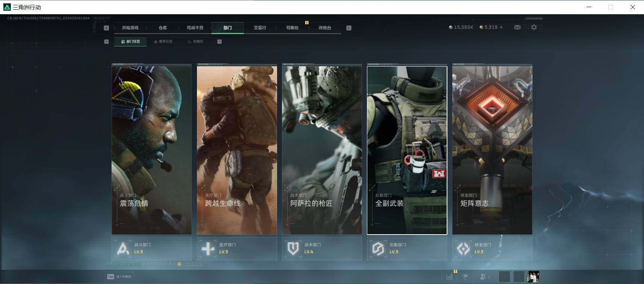Click the 战斗部门 LV.3 button

click(x=152, y=248)
